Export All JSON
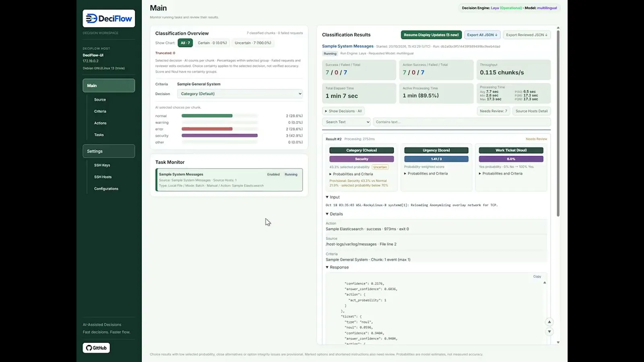 point(482,35)
